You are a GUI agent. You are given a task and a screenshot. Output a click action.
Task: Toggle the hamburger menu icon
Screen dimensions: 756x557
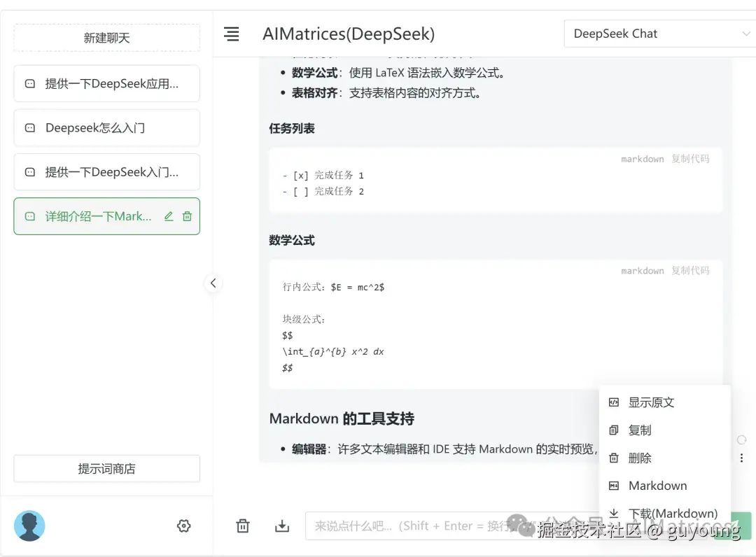click(232, 34)
